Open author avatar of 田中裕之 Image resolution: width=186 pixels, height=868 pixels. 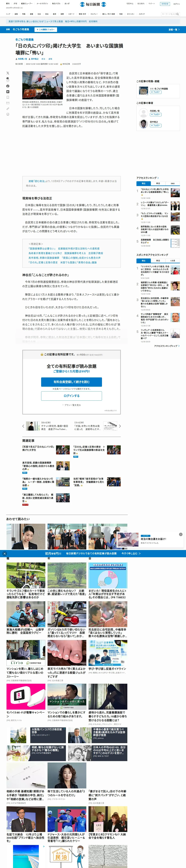coord(143,124)
